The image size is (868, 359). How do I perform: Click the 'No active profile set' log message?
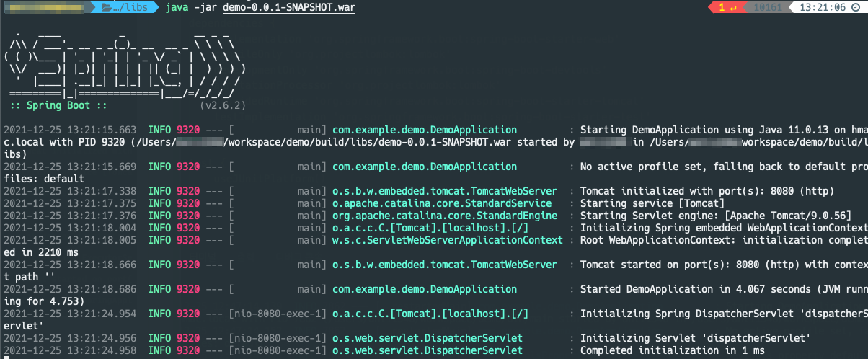[724, 167]
